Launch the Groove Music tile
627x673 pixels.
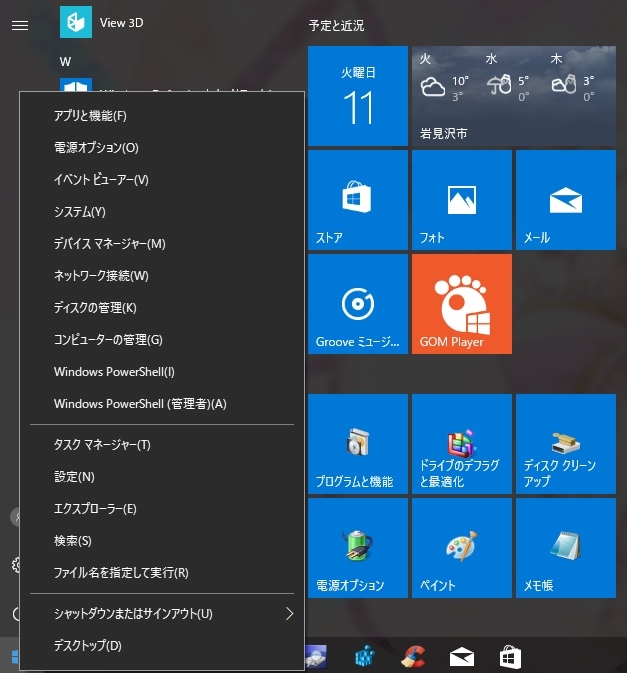pos(357,304)
